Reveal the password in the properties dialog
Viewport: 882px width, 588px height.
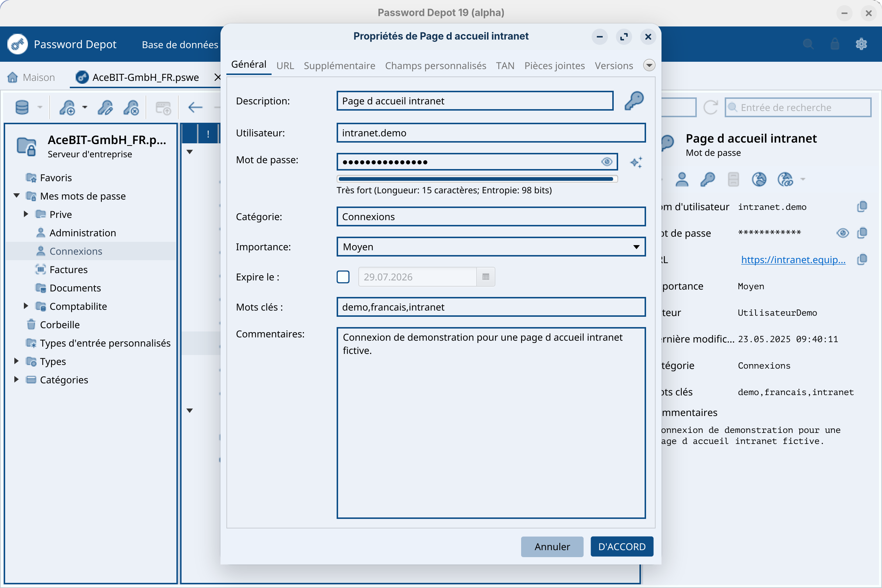(606, 162)
